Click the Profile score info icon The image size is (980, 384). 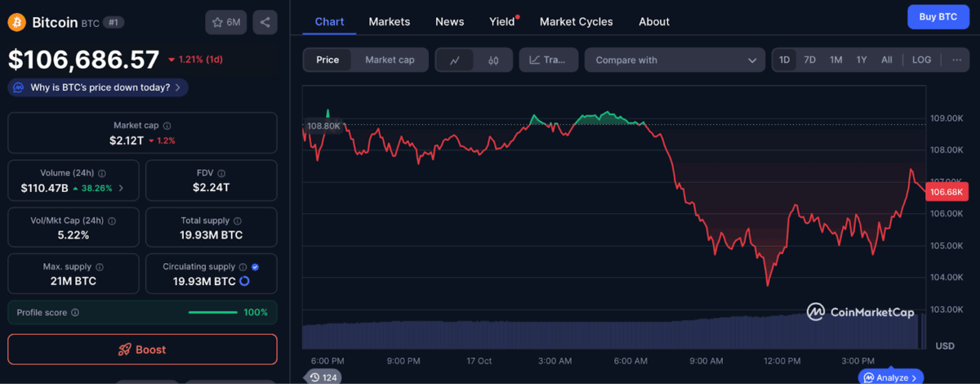point(75,312)
